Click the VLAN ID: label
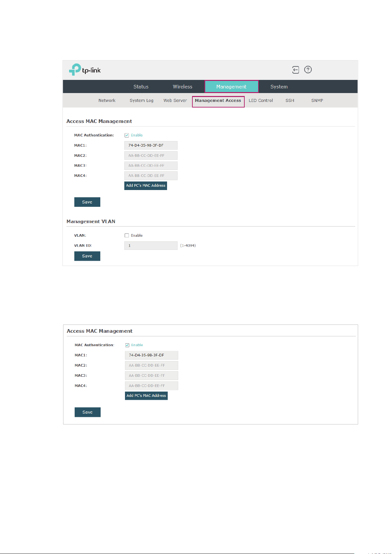392x554 pixels. (x=83, y=246)
